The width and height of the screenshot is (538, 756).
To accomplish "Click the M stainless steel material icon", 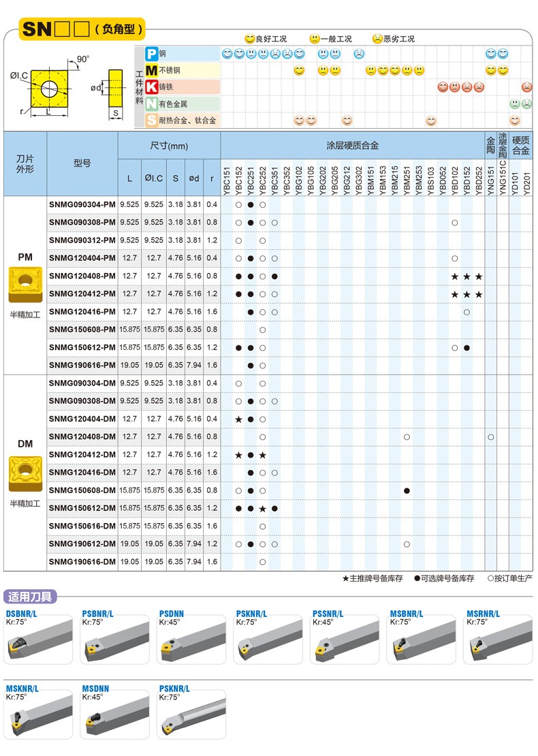I will coord(152,70).
